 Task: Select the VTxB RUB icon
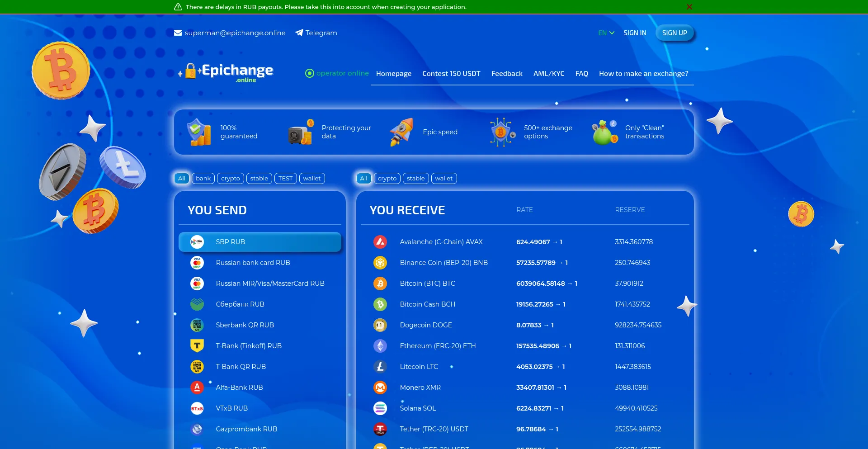(197, 408)
